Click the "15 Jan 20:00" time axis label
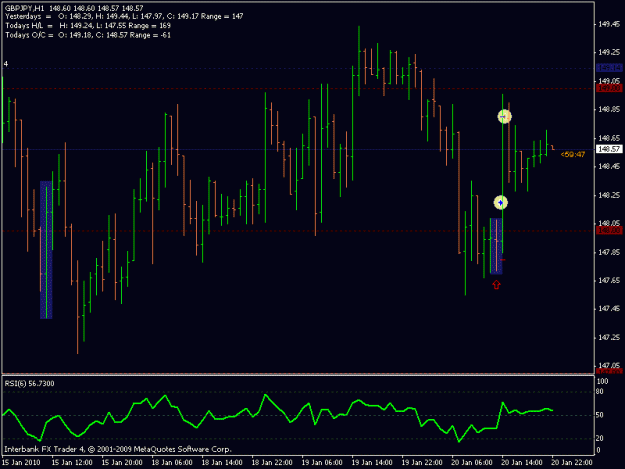The image size is (625, 469). point(122,463)
